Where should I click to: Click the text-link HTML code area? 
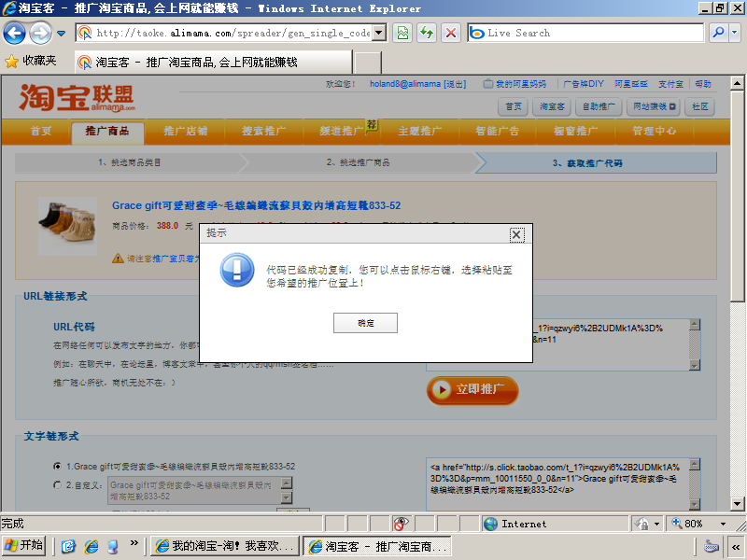557,484
